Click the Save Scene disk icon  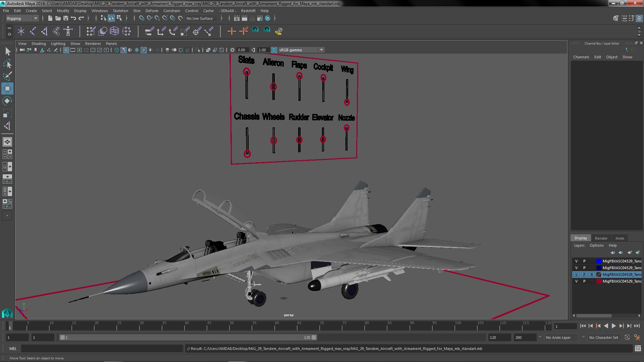(66, 18)
